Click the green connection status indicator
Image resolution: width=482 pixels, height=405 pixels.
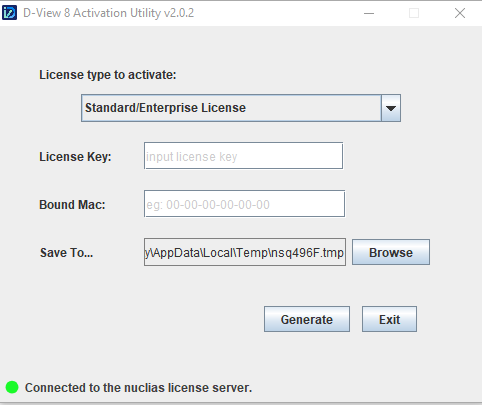pyautogui.click(x=12, y=387)
